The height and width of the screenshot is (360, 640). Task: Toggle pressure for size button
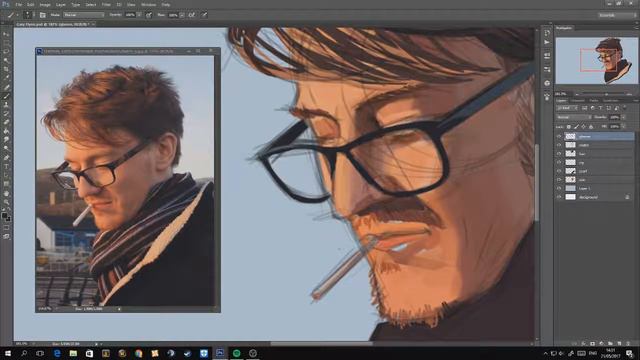coord(204,15)
